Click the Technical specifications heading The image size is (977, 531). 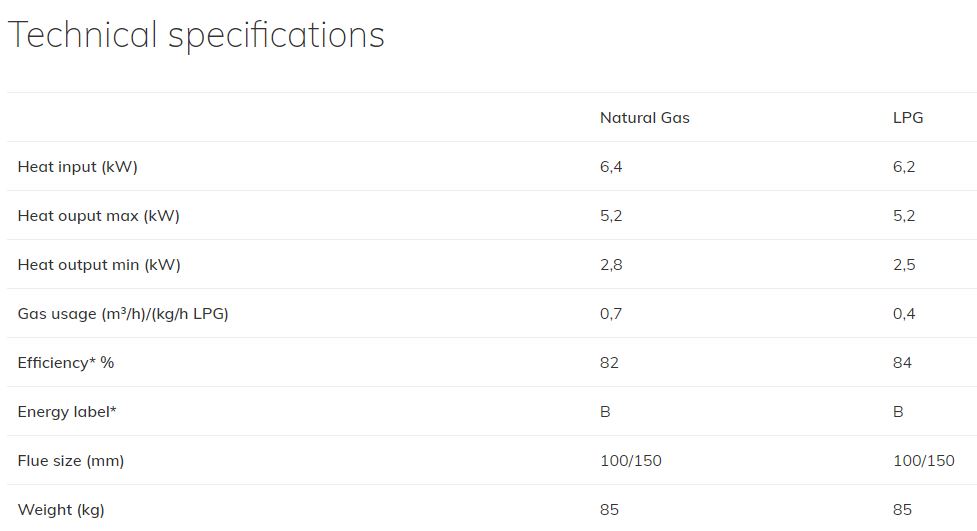(x=196, y=35)
